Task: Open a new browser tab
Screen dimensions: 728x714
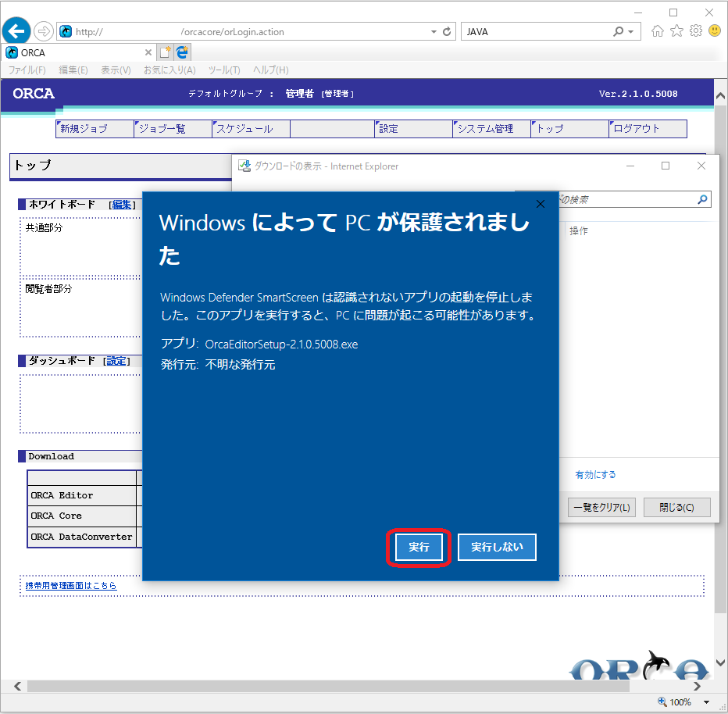Action: pyautogui.click(x=165, y=52)
